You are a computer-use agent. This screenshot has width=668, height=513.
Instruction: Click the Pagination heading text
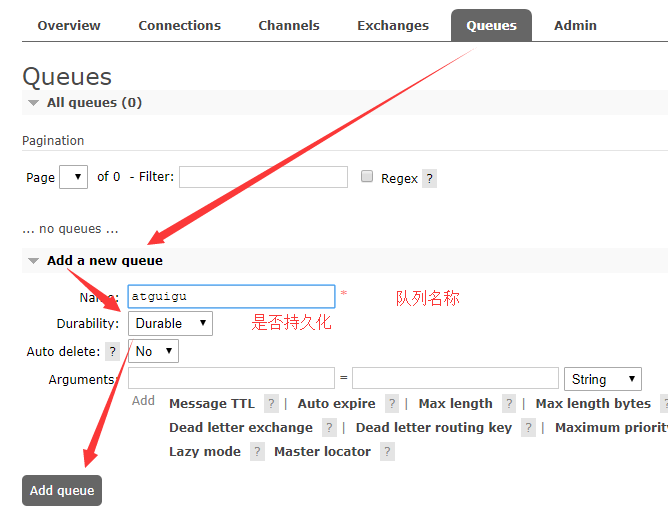[x=53, y=141]
